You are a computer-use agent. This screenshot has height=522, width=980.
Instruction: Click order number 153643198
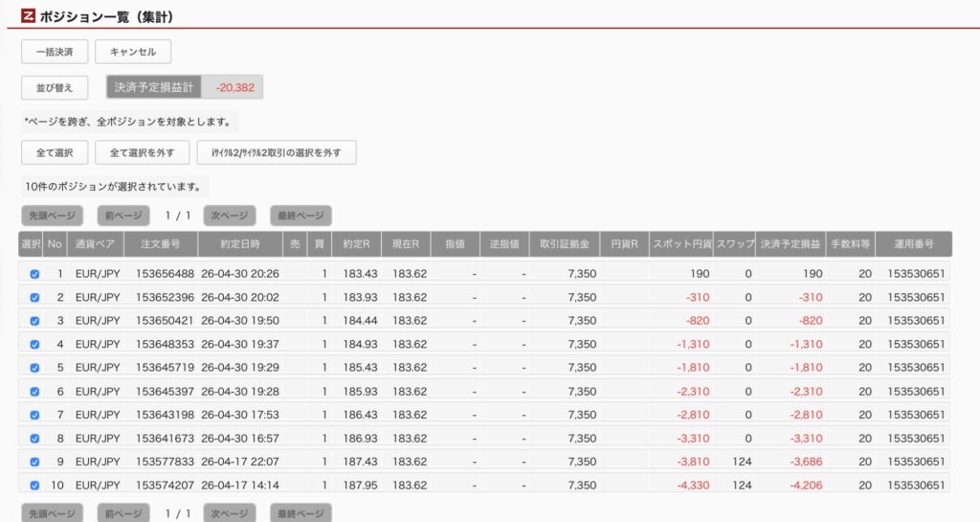pyautogui.click(x=165, y=415)
